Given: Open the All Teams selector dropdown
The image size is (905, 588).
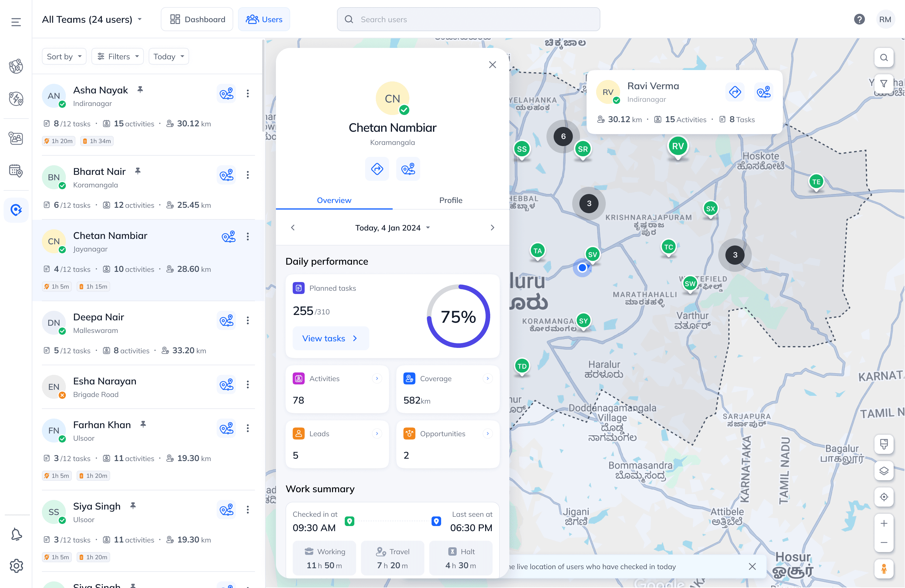Looking at the screenshot, I should [92, 19].
